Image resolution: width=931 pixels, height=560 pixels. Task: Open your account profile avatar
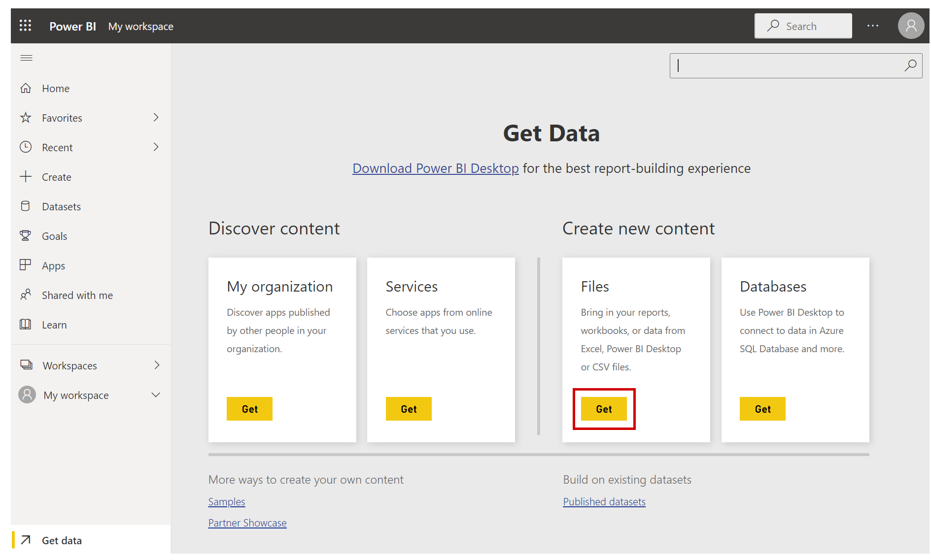[911, 26]
